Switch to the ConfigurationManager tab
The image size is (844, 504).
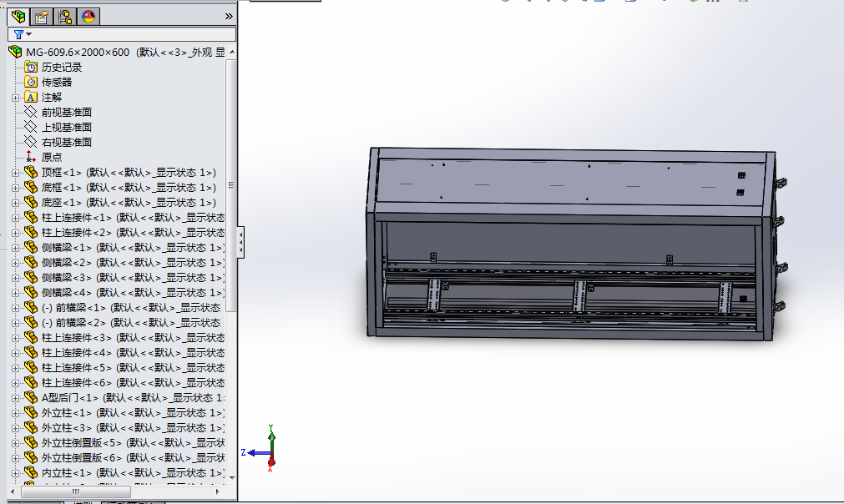[x=65, y=17]
